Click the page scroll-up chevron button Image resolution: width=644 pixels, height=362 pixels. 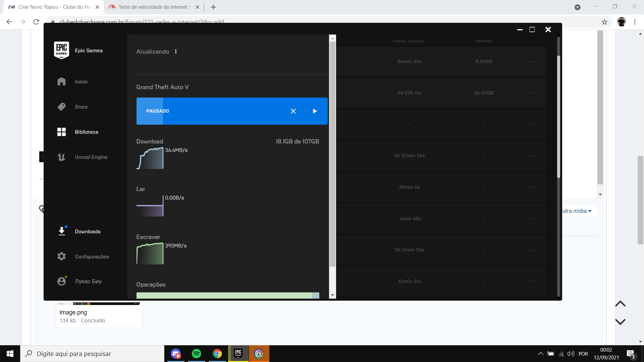click(620, 304)
